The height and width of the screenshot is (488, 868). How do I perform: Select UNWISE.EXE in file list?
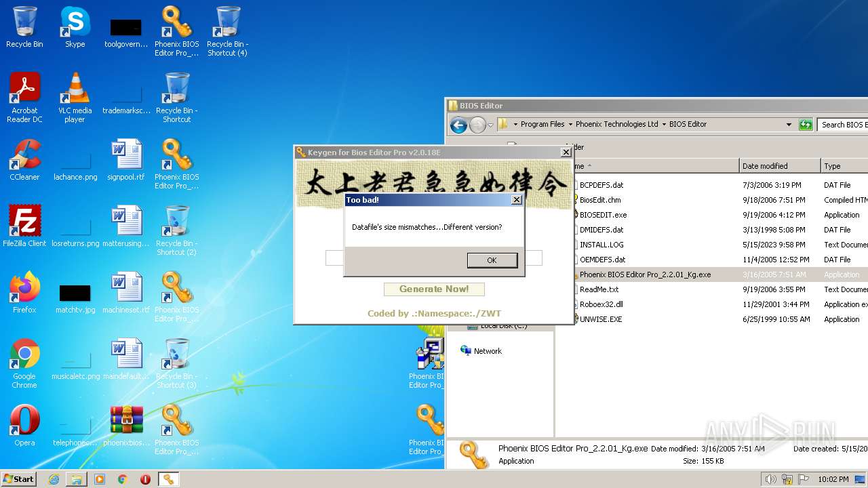tap(600, 319)
